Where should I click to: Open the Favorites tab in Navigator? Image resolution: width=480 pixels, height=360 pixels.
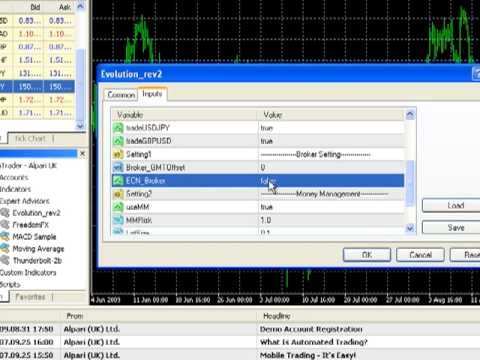point(31,297)
